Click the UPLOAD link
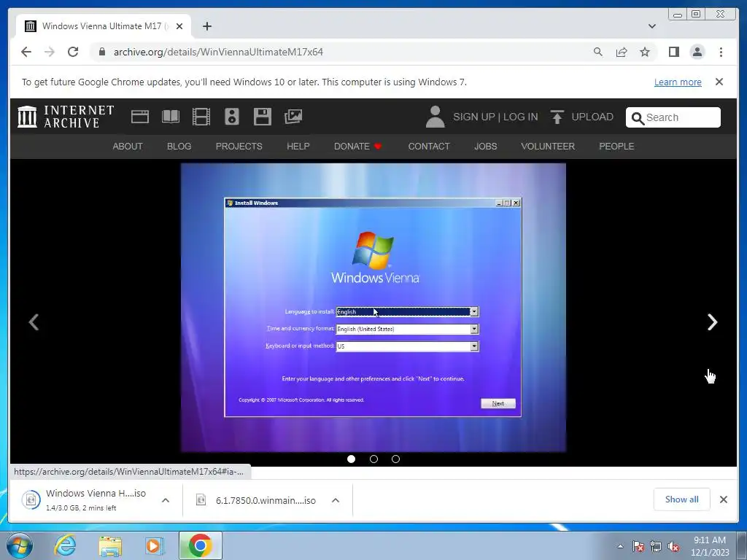The image size is (747, 560). pyautogui.click(x=581, y=117)
